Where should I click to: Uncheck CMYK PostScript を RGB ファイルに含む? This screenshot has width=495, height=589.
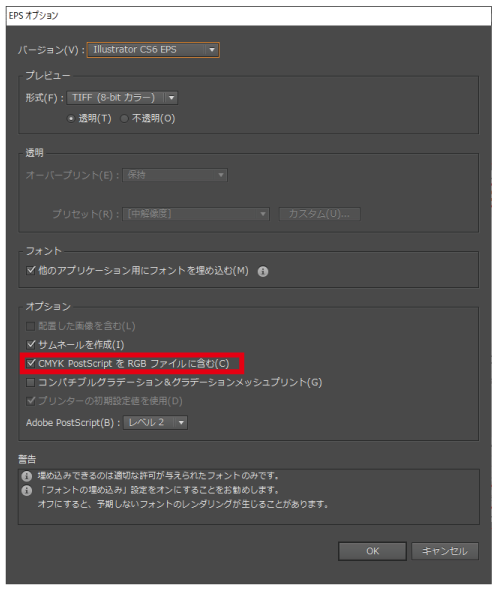(x=31, y=363)
